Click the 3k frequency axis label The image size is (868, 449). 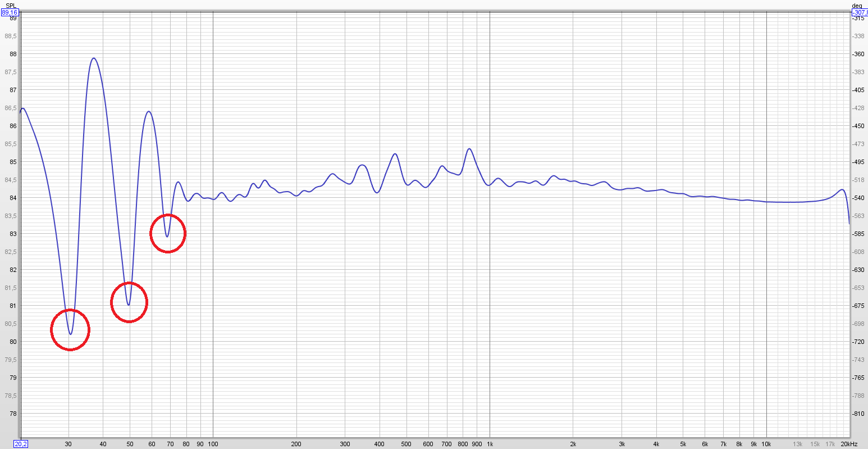tap(622, 444)
